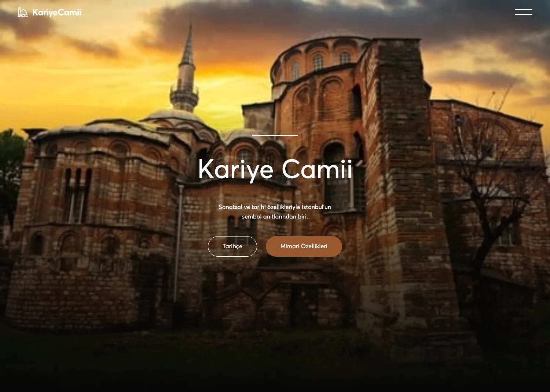Viewport: 550px width, 392px height.
Task: Click the KariyeCamii site name link
Action: pyautogui.click(x=57, y=12)
